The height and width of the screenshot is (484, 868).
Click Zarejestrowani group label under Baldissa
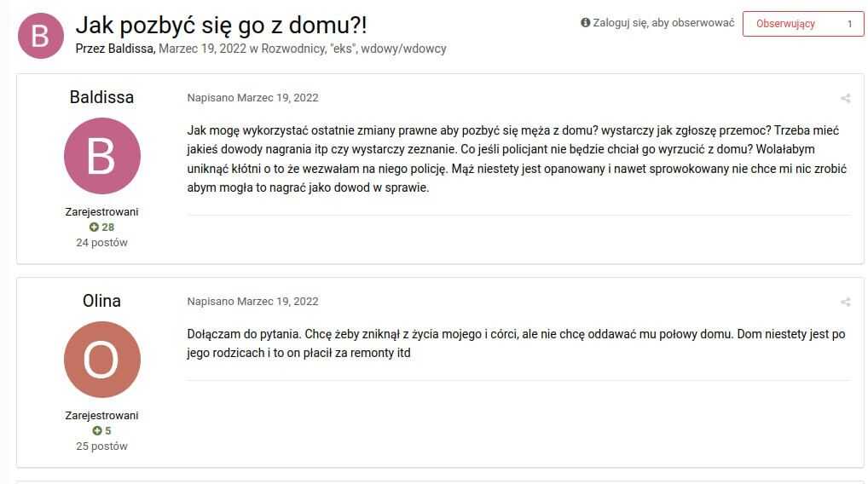[101, 212]
